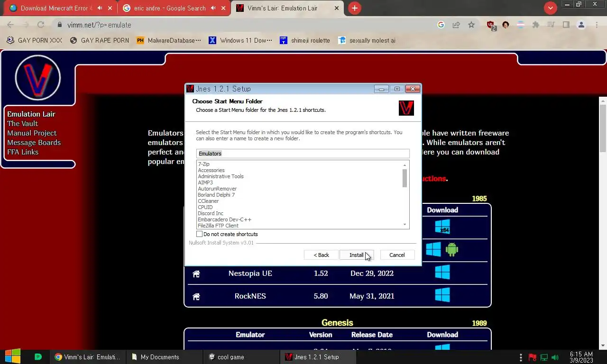Open the Chrome extensions puzzle icon
Screen dimensions: 607x364
click(x=535, y=25)
